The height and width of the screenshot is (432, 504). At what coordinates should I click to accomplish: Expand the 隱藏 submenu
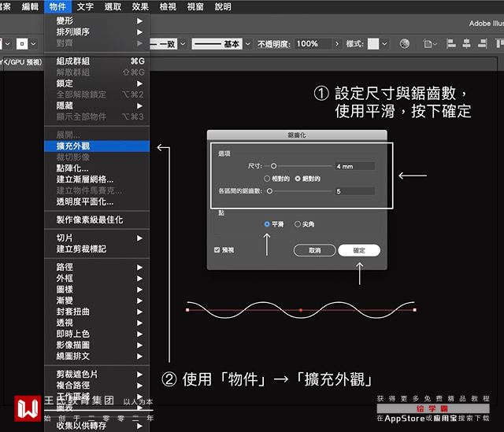(97, 105)
